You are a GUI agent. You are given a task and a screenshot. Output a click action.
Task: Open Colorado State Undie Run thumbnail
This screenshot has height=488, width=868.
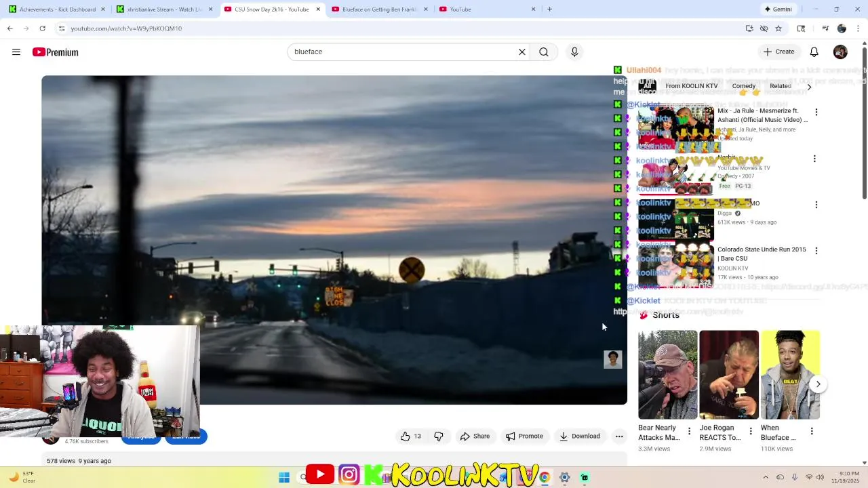click(x=675, y=265)
